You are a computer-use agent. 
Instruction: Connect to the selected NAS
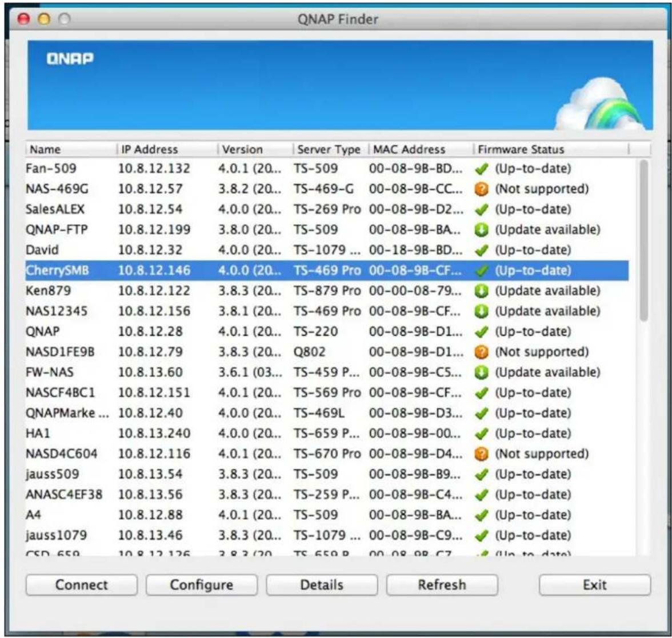point(81,585)
